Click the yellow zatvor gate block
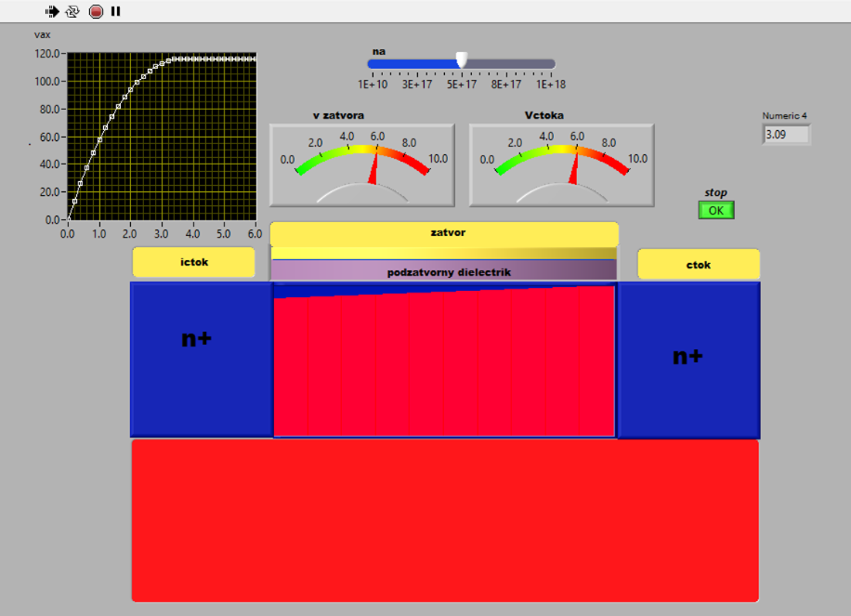This screenshot has width=851, height=616. pyautogui.click(x=444, y=233)
